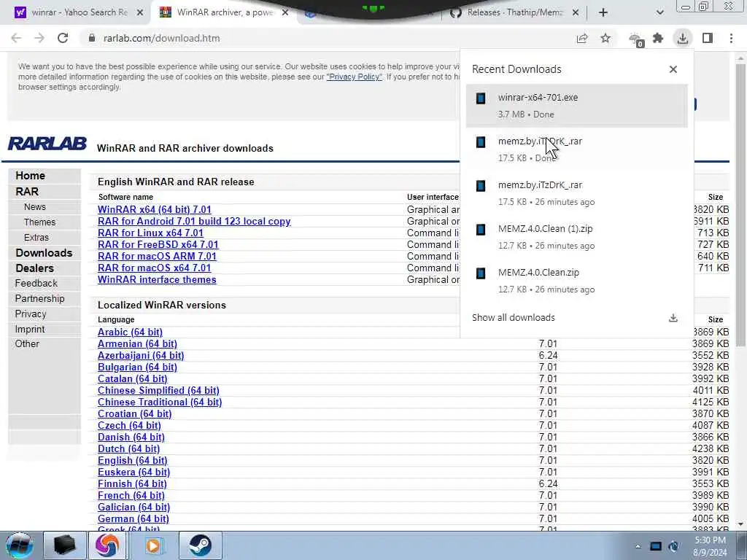Open the Windows Start button

pos(20,545)
